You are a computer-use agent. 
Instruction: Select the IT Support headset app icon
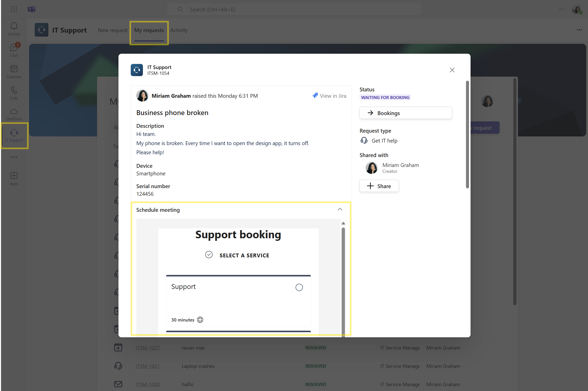pyautogui.click(x=14, y=135)
